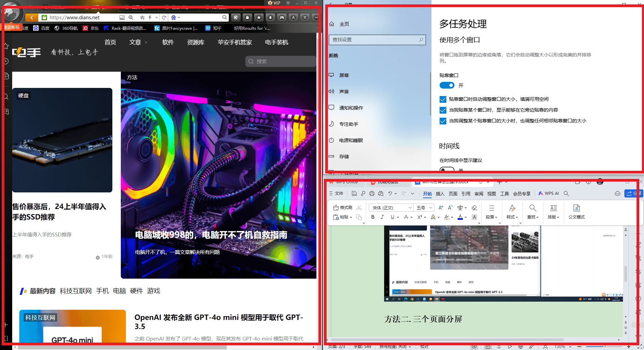644x350 pixels.
Task: Click the browser screenshot scissors icon
Action: 304,18
